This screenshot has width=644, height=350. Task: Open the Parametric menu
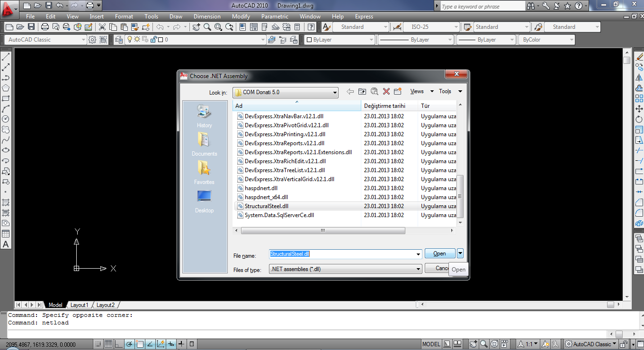(x=275, y=17)
